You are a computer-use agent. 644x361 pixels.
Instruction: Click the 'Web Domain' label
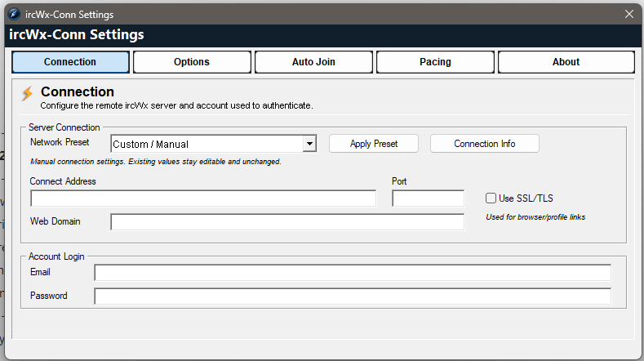55,221
